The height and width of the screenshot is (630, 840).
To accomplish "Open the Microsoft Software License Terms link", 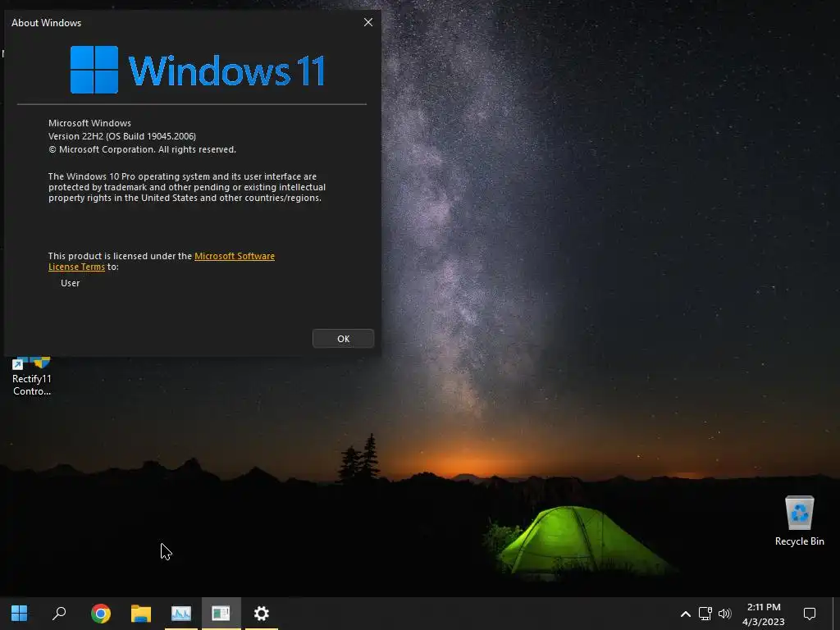I will pyautogui.click(x=234, y=256).
